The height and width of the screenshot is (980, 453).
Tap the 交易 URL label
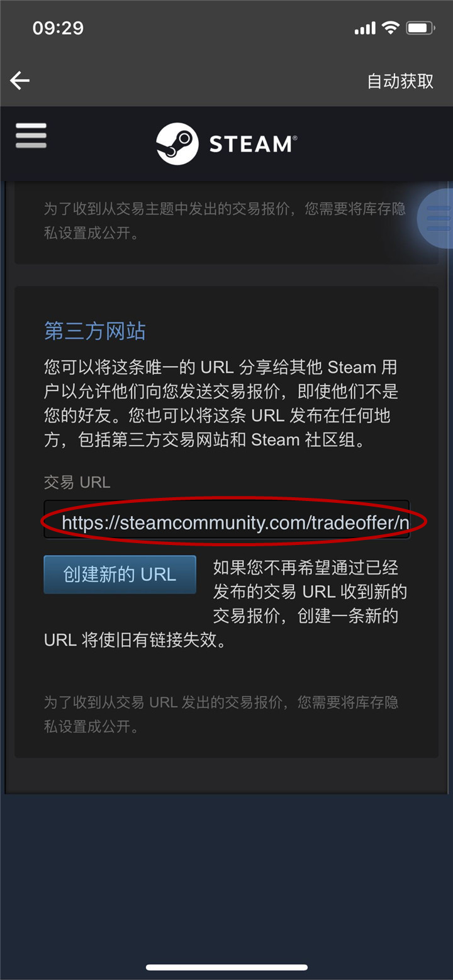point(77,482)
